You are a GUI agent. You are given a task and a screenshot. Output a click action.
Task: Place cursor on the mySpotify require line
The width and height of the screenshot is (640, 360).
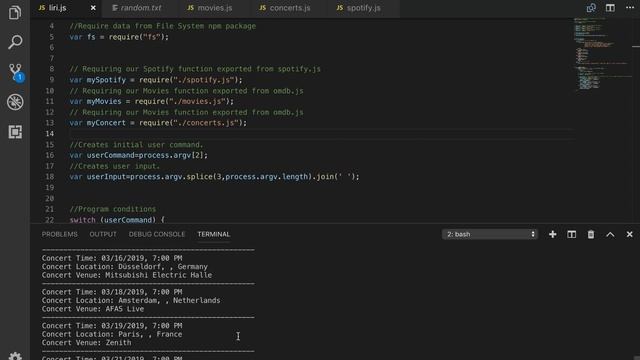(156, 80)
